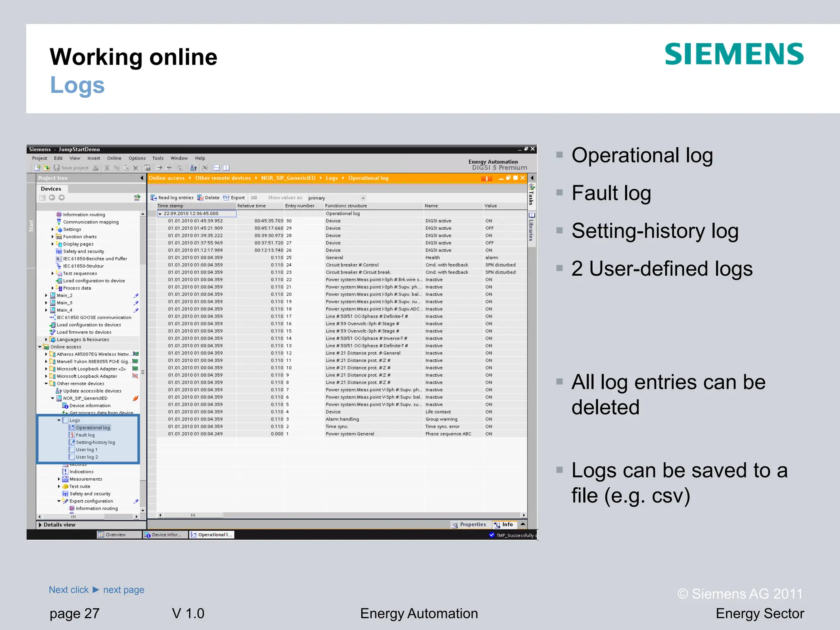
Task: Open the Project menu
Action: click(x=39, y=158)
